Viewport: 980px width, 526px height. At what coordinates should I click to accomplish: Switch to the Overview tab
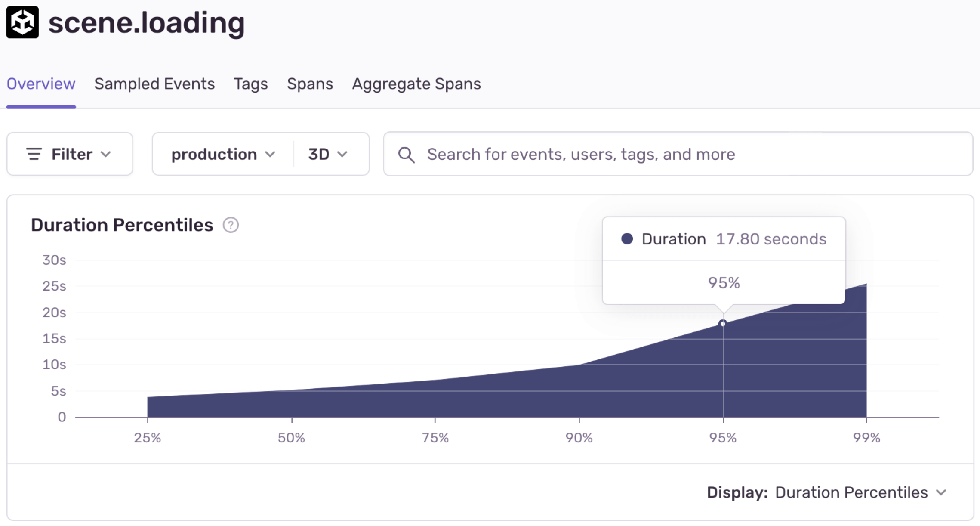[41, 84]
